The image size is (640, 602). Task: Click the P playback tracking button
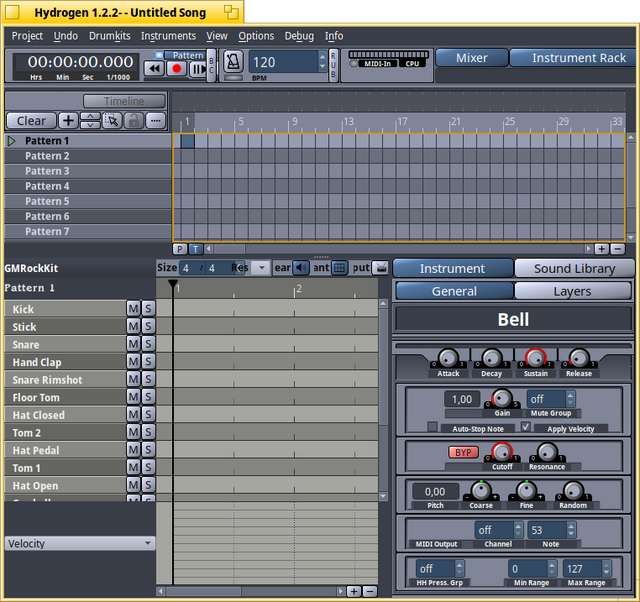pyautogui.click(x=180, y=249)
